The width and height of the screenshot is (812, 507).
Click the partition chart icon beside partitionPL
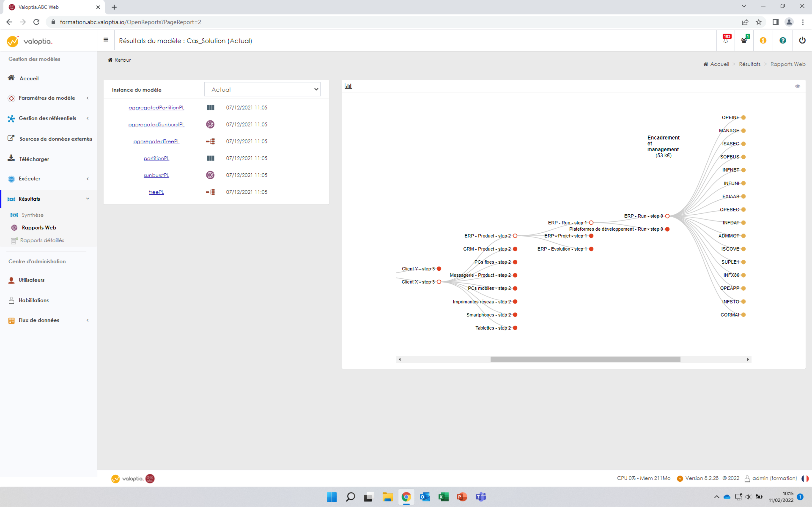210,158
